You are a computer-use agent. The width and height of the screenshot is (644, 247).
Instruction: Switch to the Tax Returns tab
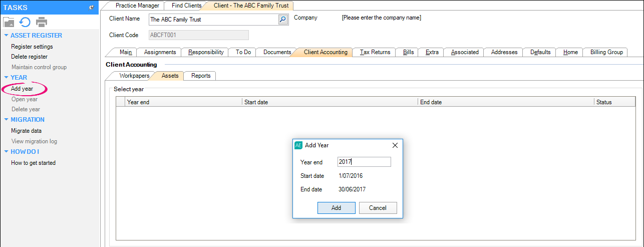(x=375, y=52)
